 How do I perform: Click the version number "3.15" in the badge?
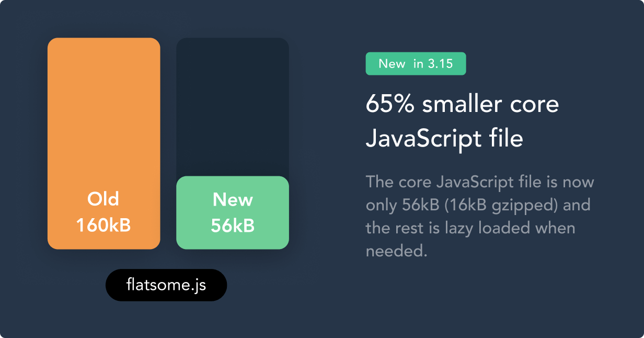[x=440, y=64]
